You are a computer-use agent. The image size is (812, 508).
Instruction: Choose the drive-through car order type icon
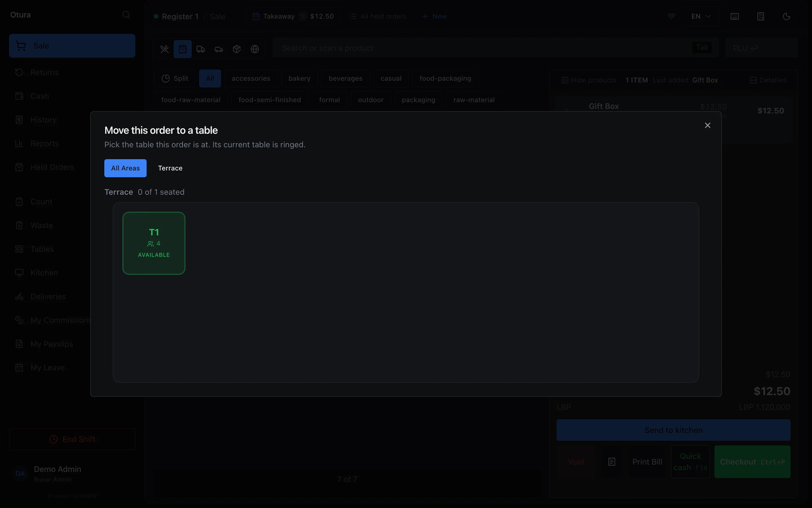click(219, 49)
